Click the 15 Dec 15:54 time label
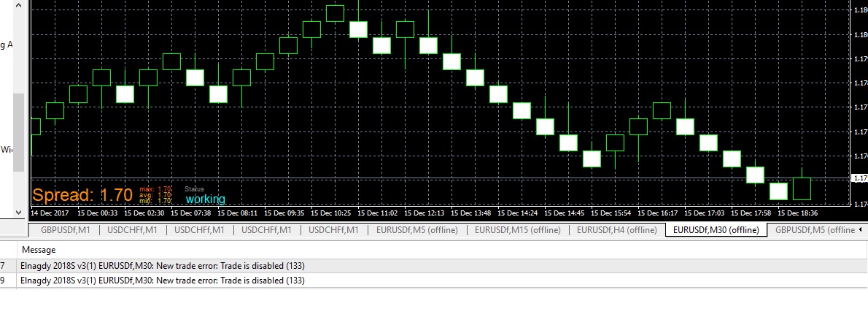 (x=611, y=213)
